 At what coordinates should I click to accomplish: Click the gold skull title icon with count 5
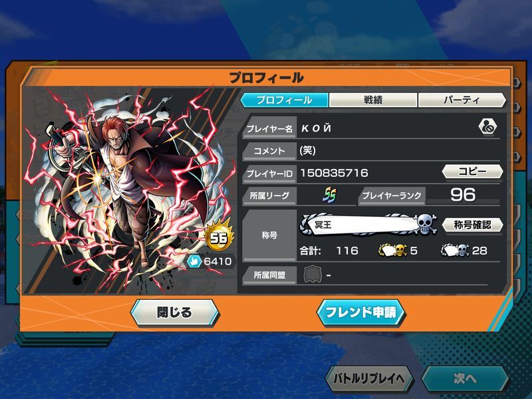point(392,251)
